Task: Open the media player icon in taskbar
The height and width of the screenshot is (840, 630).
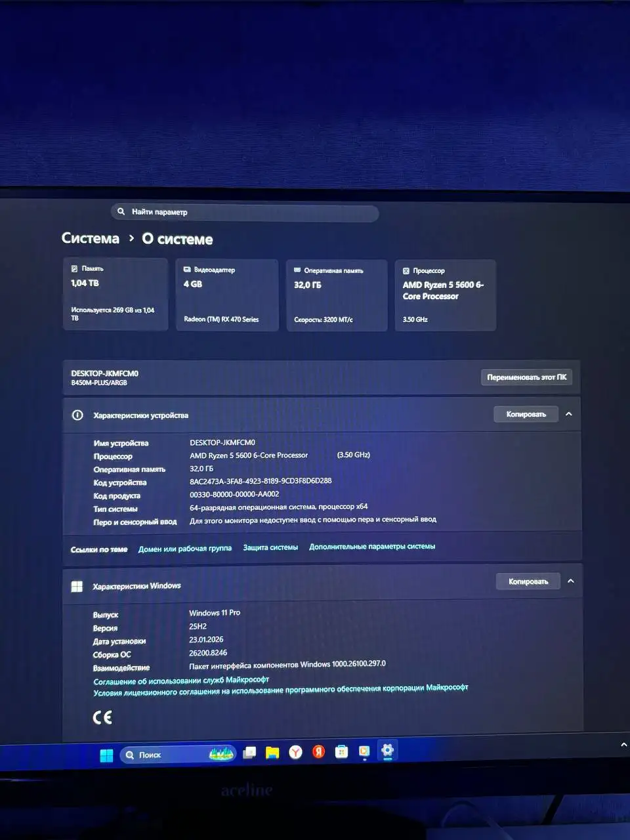Action: [x=364, y=751]
